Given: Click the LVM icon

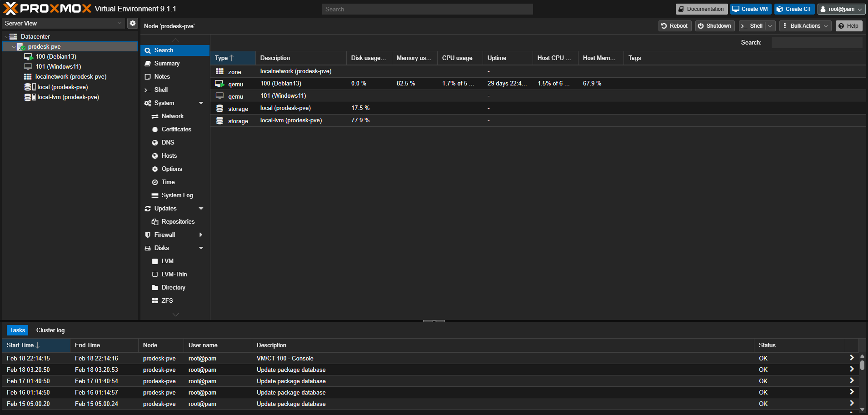Looking at the screenshot, I should click(x=155, y=261).
